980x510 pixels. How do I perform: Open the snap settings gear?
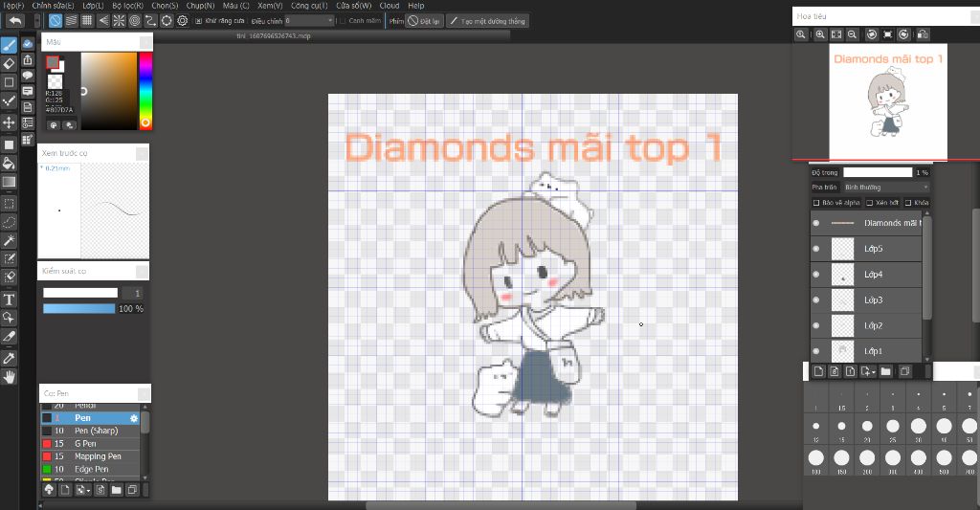pyautogui.click(x=182, y=21)
